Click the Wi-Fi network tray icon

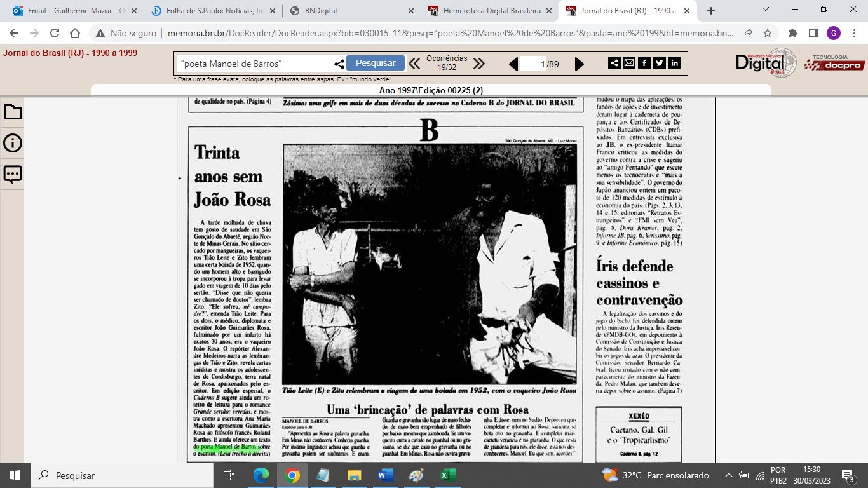click(759, 475)
